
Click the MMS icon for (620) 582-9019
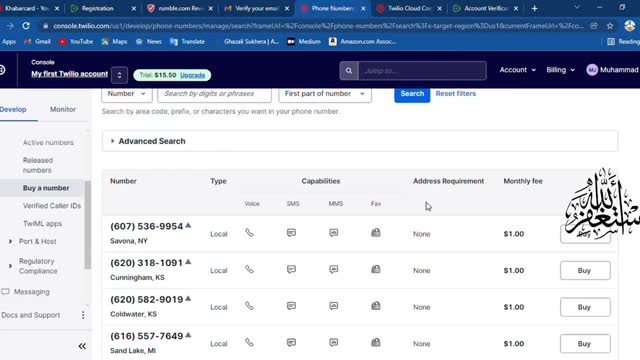pos(333,306)
